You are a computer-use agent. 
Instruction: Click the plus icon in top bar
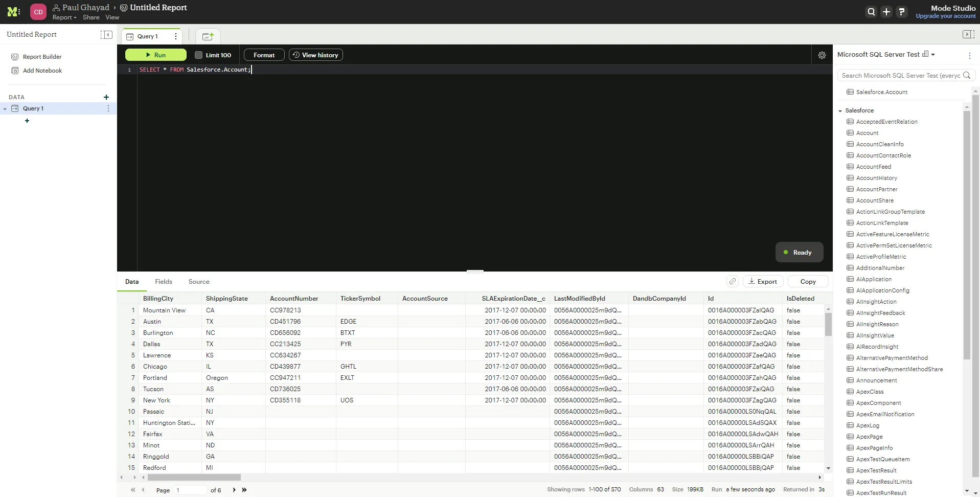click(x=886, y=12)
